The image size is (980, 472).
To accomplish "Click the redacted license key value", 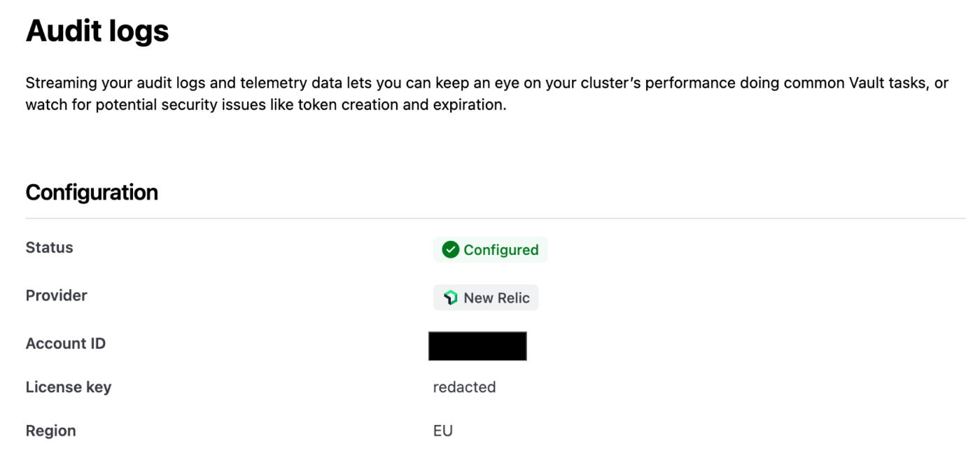I will pyautogui.click(x=464, y=387).
